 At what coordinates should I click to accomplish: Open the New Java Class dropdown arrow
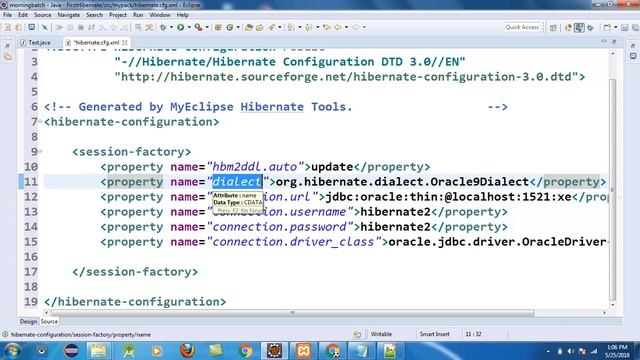pos(238,27)
